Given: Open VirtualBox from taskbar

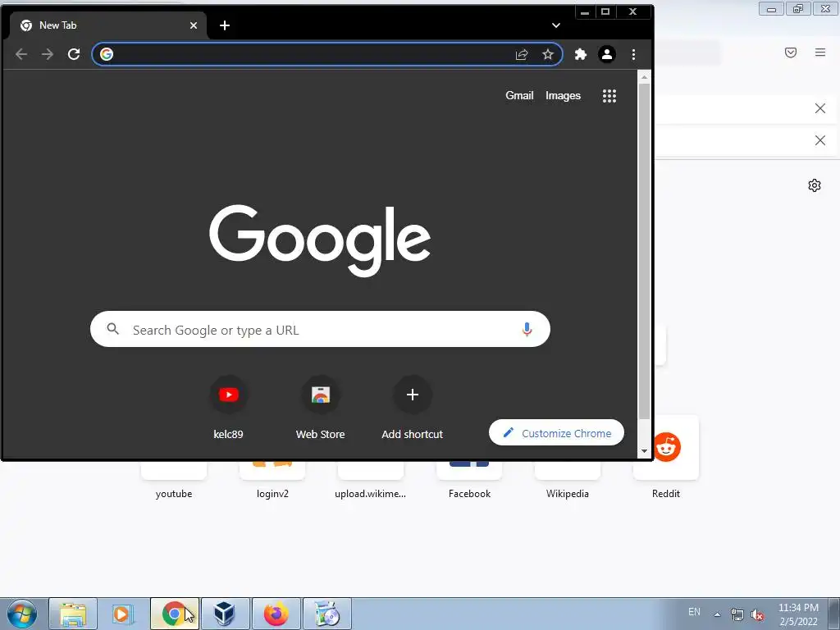Looking at the screenshot, I should pyautogui.click(x=225, y=614).
